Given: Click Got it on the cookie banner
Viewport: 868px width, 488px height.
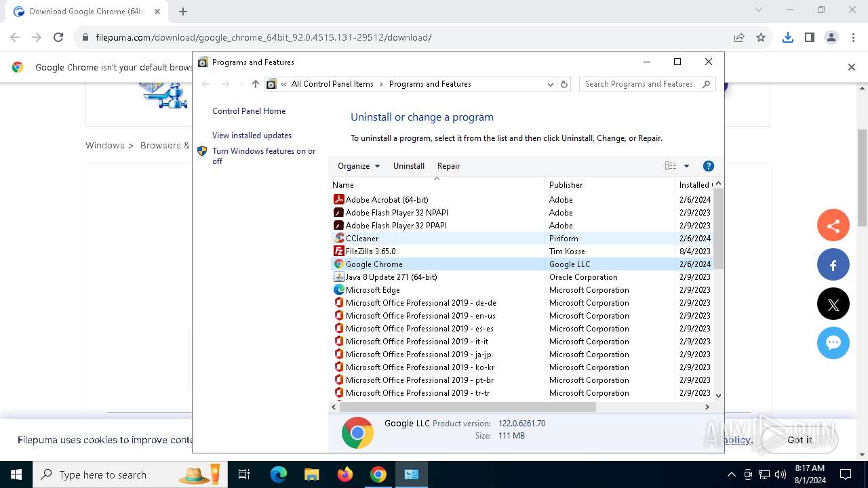Looking at the screenshot, I should [x=800, y=440].
